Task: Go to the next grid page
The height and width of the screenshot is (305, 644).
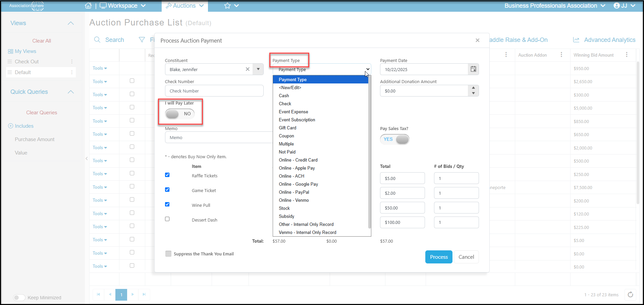Action: pyautogui.click(x=133, y=295)
